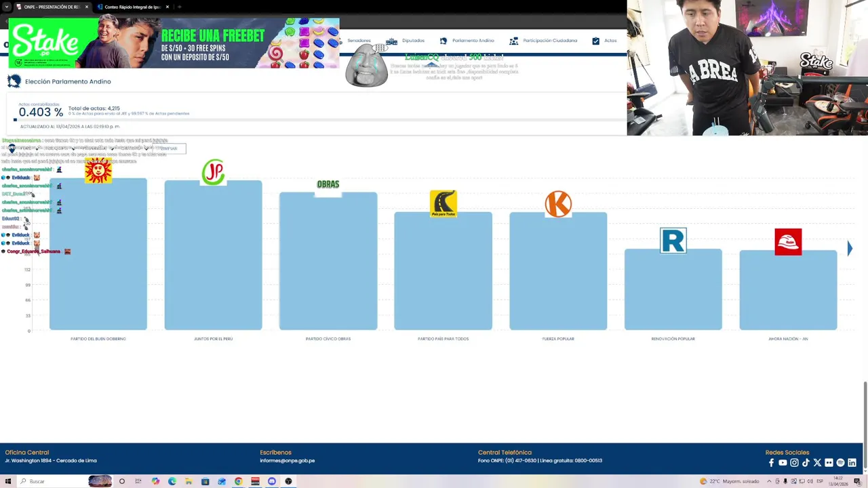Select the Renovación Popular bar

[673, 289]
